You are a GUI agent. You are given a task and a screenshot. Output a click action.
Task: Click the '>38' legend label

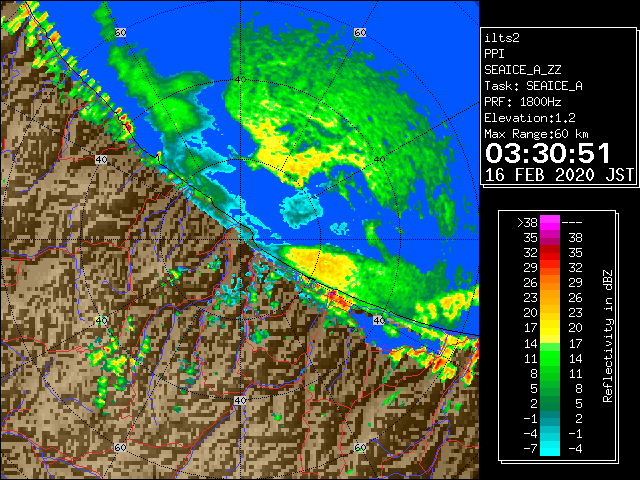point(527,223)
